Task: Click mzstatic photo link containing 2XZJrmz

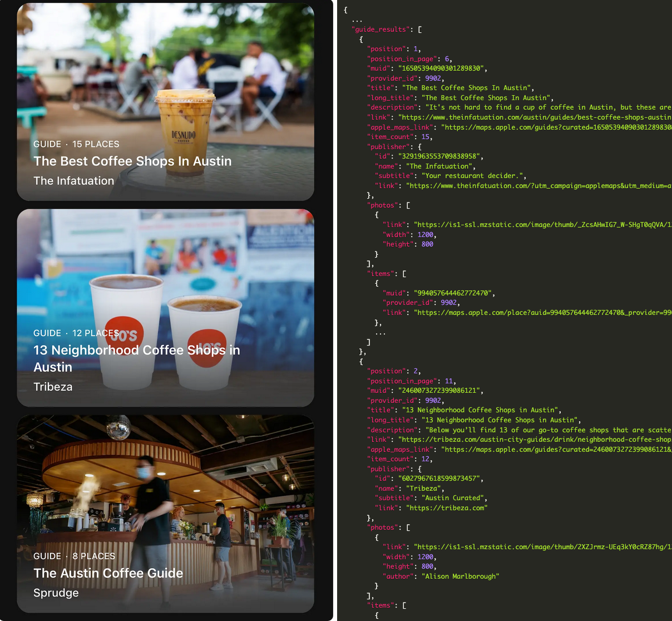Action: point(543,547)
